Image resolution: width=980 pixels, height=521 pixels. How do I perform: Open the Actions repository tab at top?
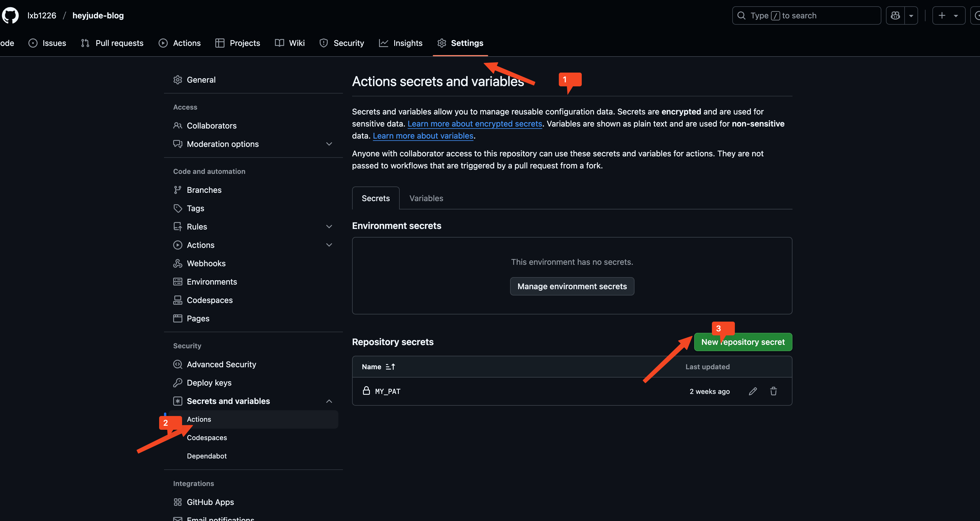pos(179,43)
